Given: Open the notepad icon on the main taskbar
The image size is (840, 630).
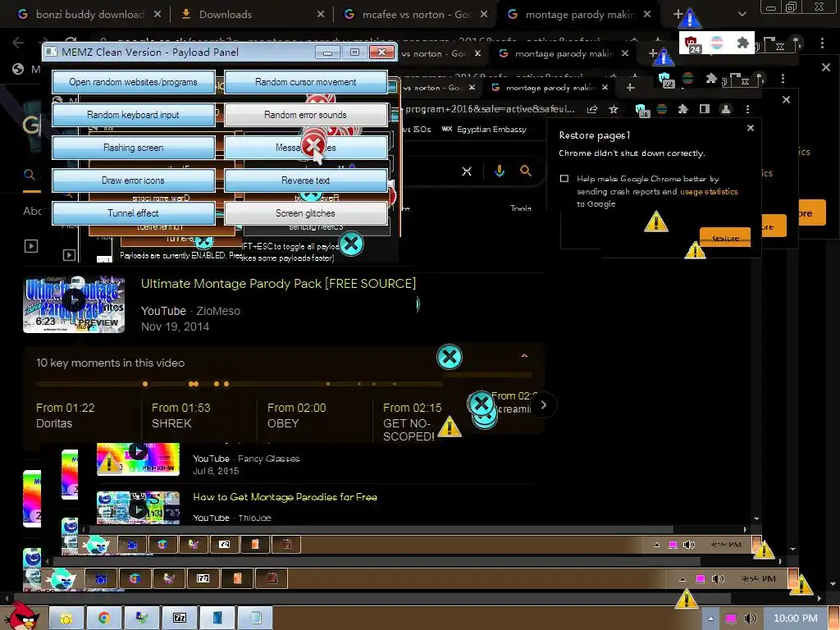Looking at the screenshot, I should 256,619.
